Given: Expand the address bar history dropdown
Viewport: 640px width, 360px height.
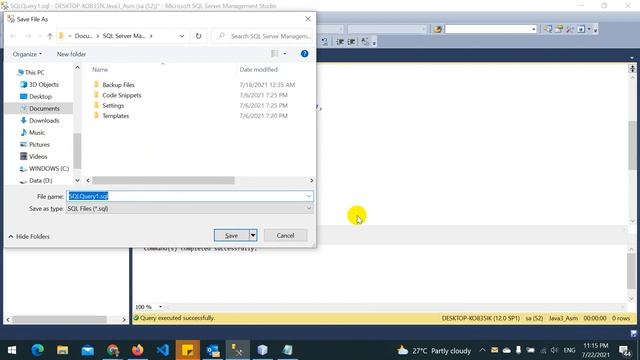Looking at the screenshot, I should [182, 36].
